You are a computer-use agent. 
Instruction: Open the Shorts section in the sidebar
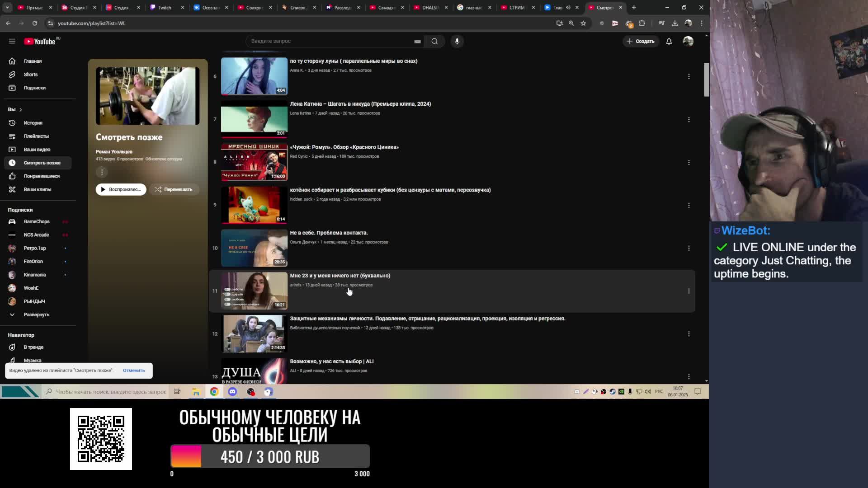pyautogui.click(x=30, y=75)
